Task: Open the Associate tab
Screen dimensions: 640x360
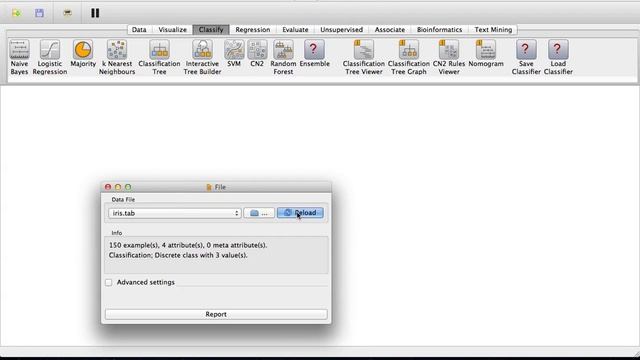Action: coord(390,30)
